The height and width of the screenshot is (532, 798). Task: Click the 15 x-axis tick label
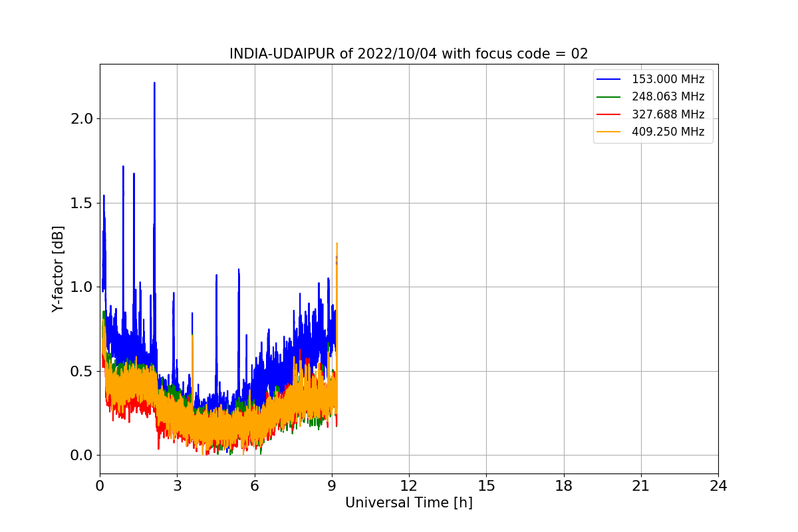pos(486,486)
